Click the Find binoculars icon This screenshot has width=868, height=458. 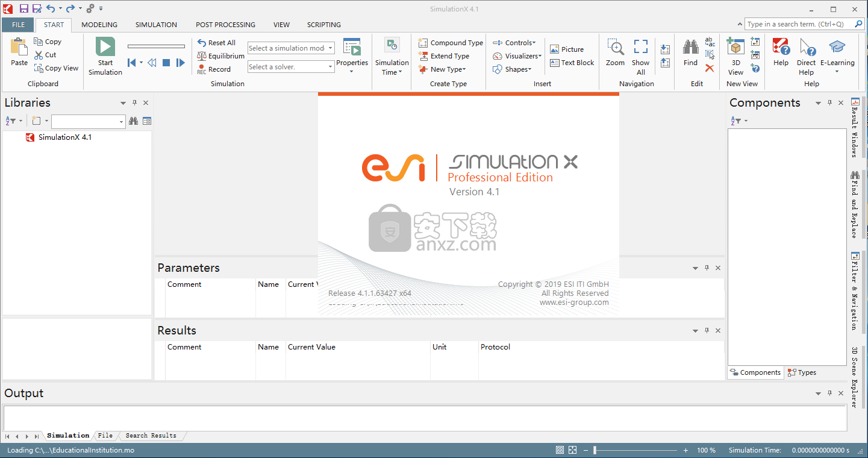690,48
